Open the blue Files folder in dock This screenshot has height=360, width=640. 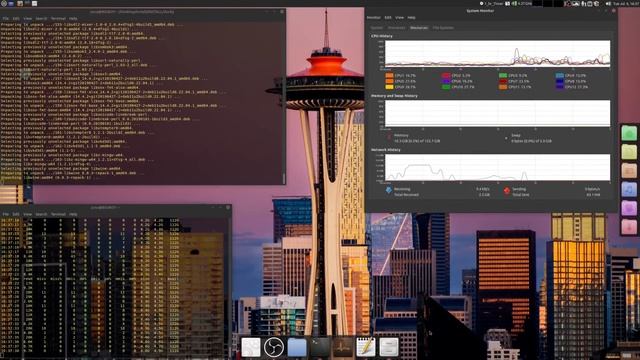(x=297, y=348)
